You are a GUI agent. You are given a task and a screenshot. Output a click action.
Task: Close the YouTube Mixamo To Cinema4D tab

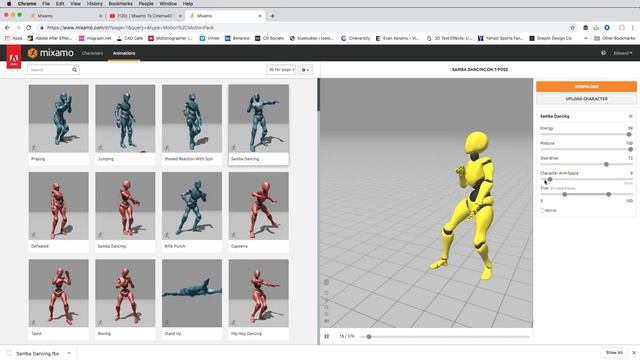180,16
